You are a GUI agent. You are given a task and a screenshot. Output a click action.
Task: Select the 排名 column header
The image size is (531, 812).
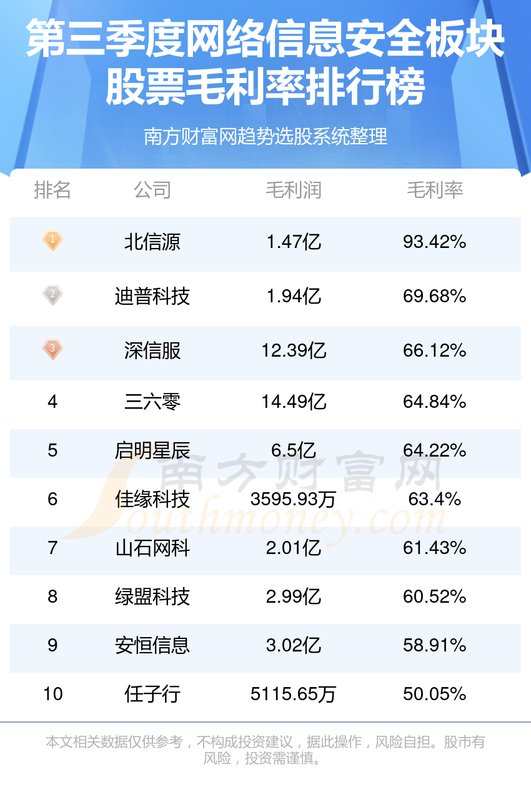click(52, 190)
